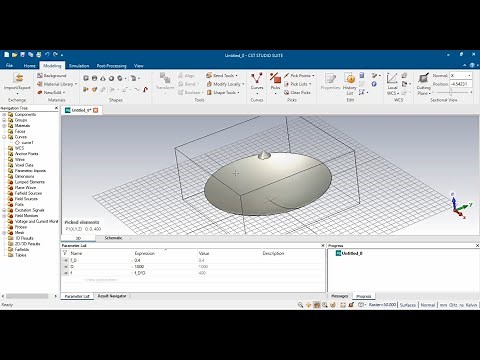Adjust the sectional view position slider
The image size is (480, 360).
pos(452,92)
